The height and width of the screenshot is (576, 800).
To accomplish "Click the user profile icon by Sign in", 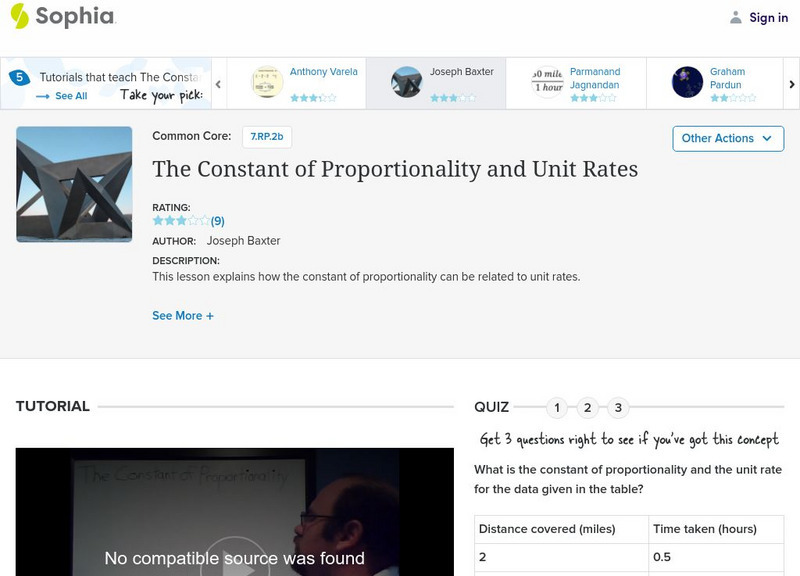I will coord(735,18).
